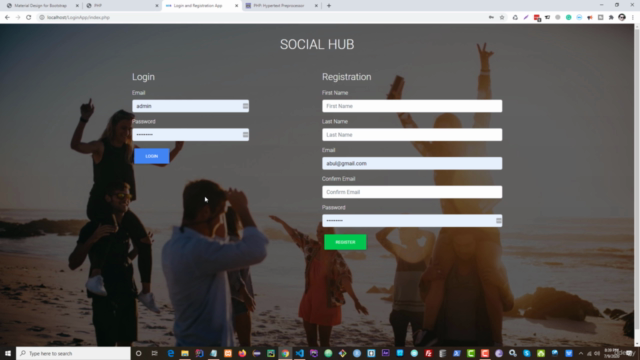Screen dimensions: 640x360
Task: Click the First Name input field
Action: click(x=412, y=106)
